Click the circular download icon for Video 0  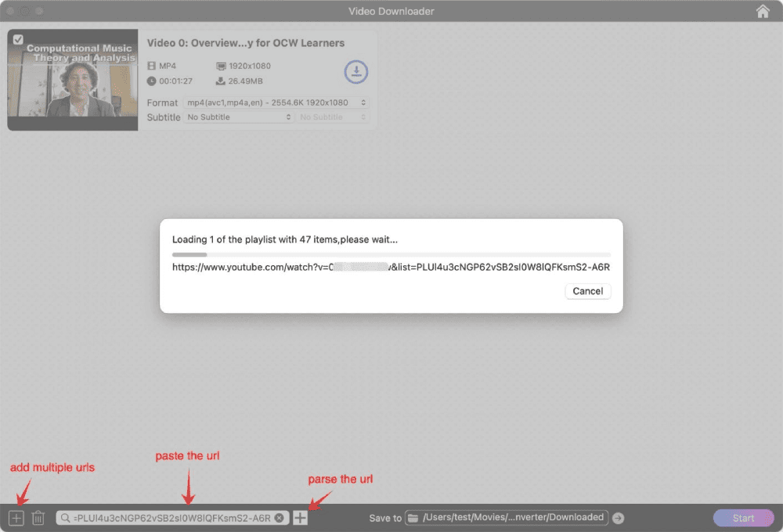pyautogui.click(x=356, y=72)
